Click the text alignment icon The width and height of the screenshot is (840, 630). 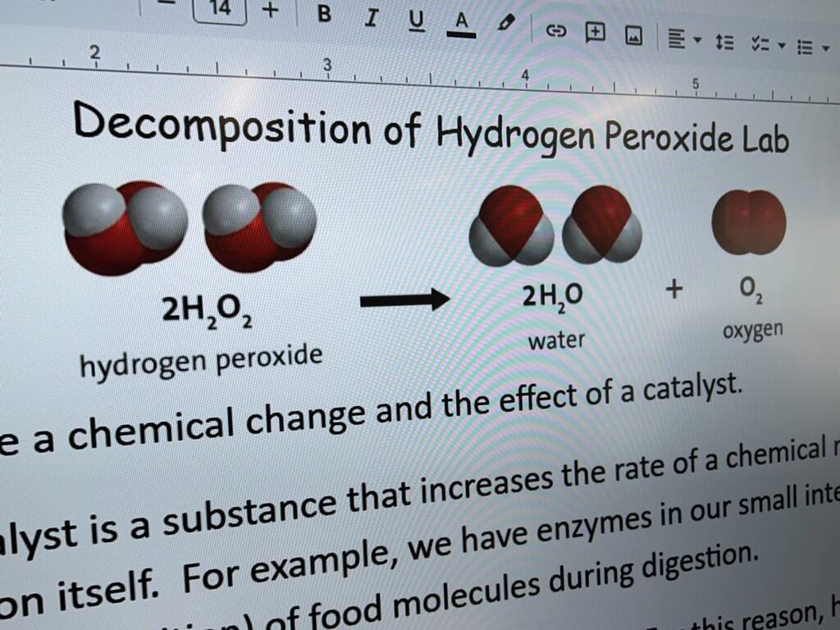click(x=676, y=39)
